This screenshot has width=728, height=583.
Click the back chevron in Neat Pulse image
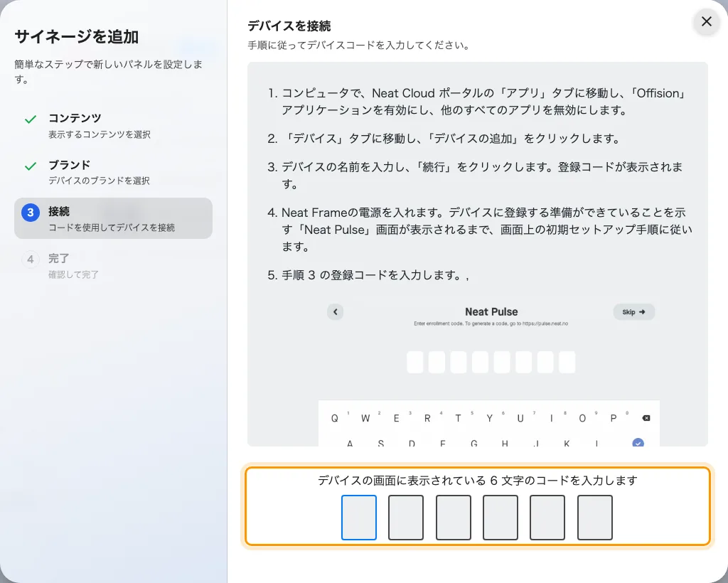[336, 312]
